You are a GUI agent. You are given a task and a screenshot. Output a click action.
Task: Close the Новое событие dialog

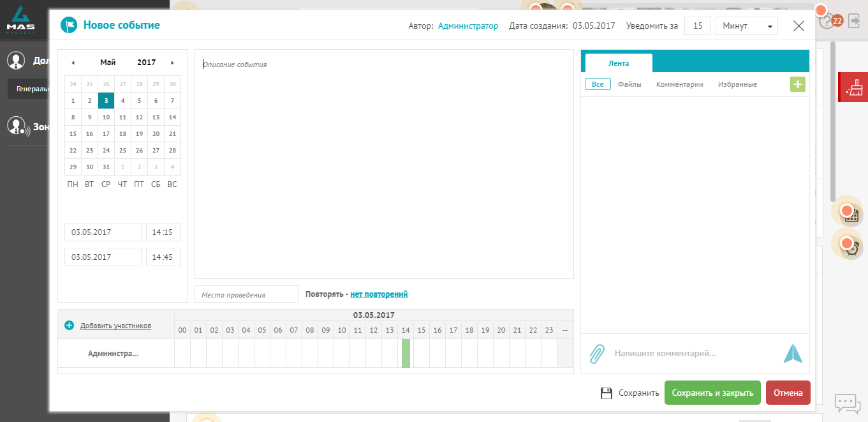[798, 26]
